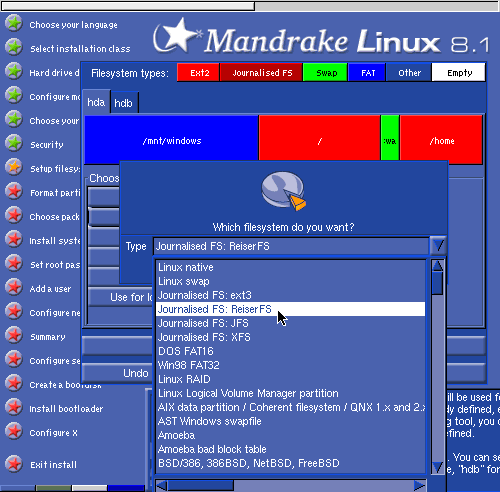Select BSD/386, 386BSD, NetBSD, FreeBSD entry
The width and height of the screenshot is (500, 492).
click(290, 463)
